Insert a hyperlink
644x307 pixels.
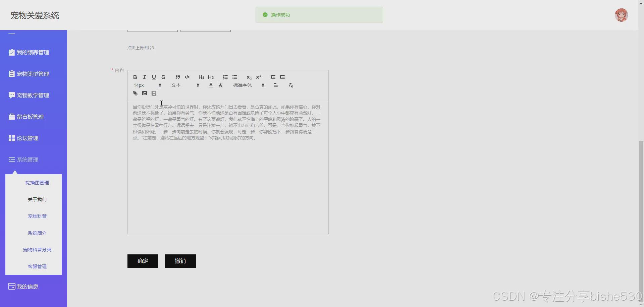coord(135,93)
